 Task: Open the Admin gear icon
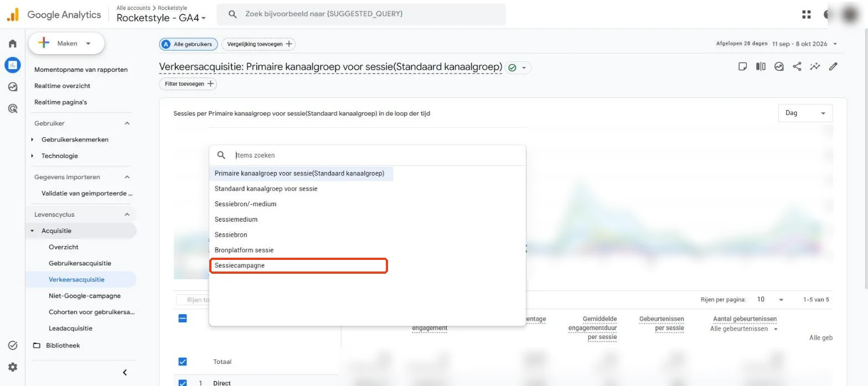tap(12, 367)
